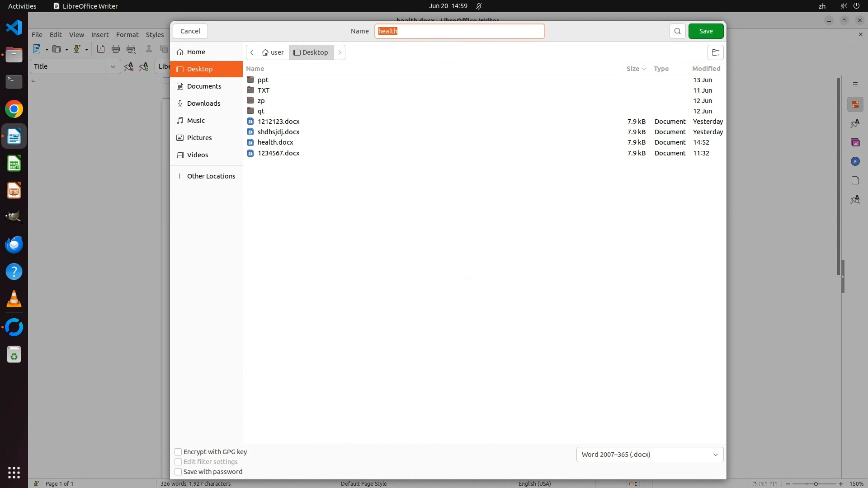
Task: Click Export as PDF toolbar icon
Action: (x=100, y=49)
